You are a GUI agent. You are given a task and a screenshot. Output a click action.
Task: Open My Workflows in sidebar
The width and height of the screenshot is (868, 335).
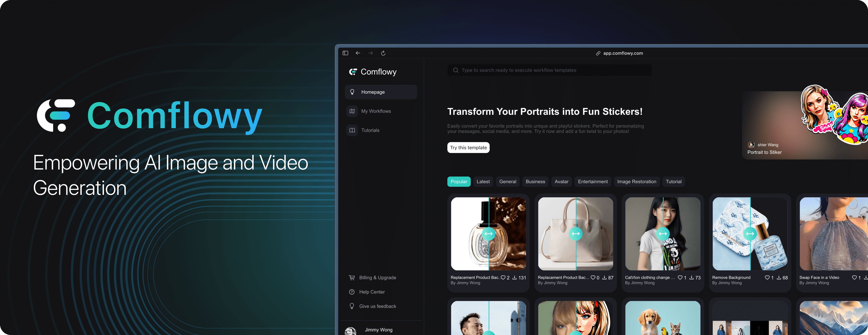click(x=376, y=111)
